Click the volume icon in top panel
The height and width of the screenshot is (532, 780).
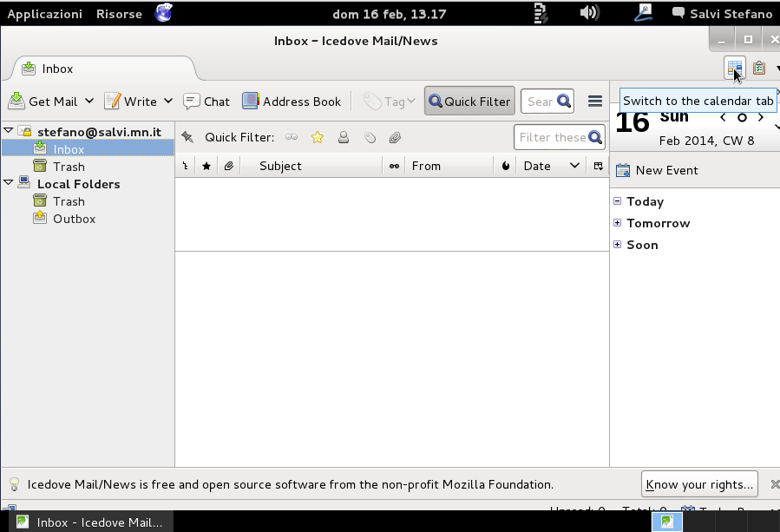tap(589, 13)
